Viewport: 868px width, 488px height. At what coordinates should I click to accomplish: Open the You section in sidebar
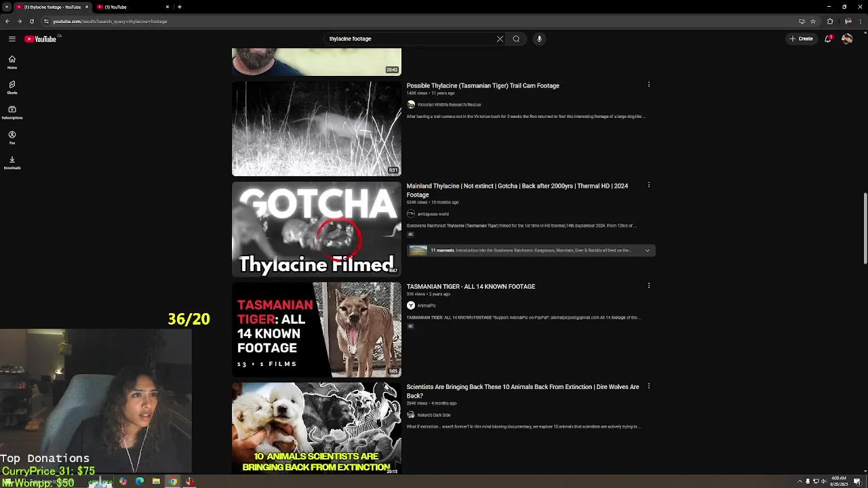coord(12,138)
